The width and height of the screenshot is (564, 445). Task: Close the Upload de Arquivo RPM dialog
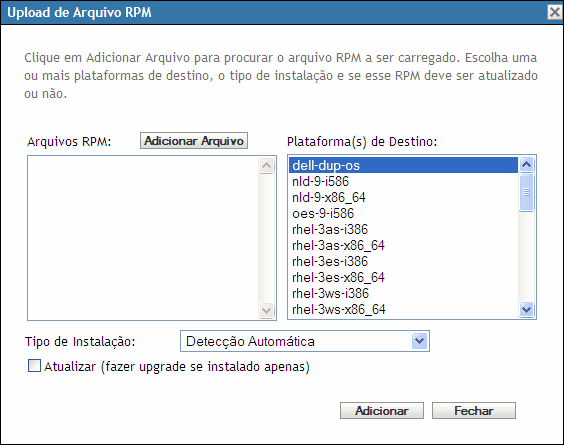[554, 13]
